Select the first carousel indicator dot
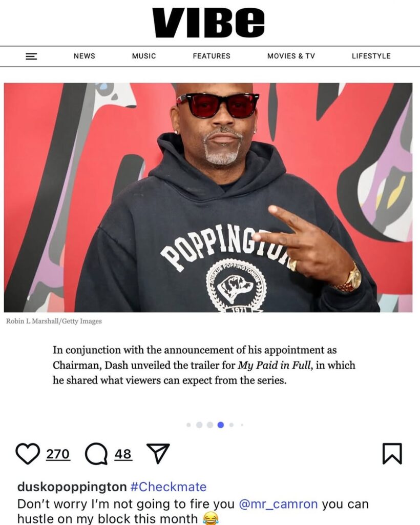The image size is (420, 525). [188, 425]
